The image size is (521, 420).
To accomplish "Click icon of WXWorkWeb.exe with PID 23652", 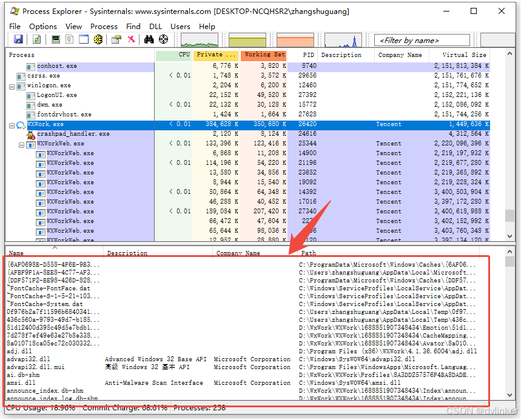I will [41, 174].
